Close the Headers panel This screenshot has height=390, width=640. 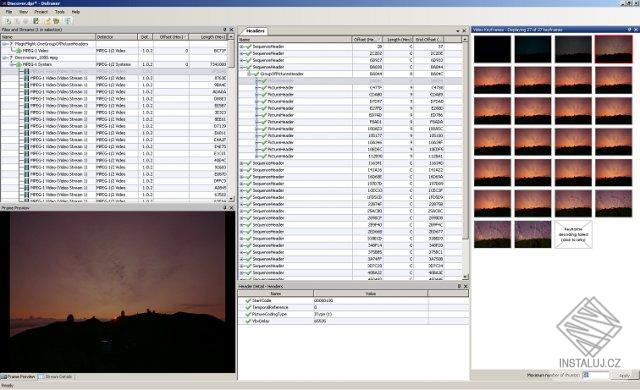pos(464,31)
